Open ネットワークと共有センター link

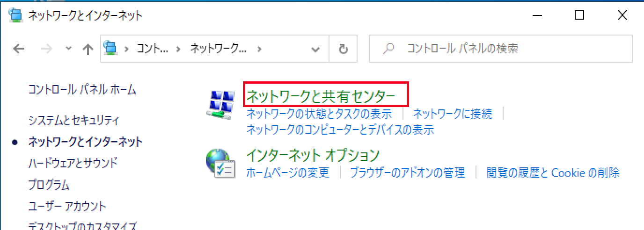321,96
